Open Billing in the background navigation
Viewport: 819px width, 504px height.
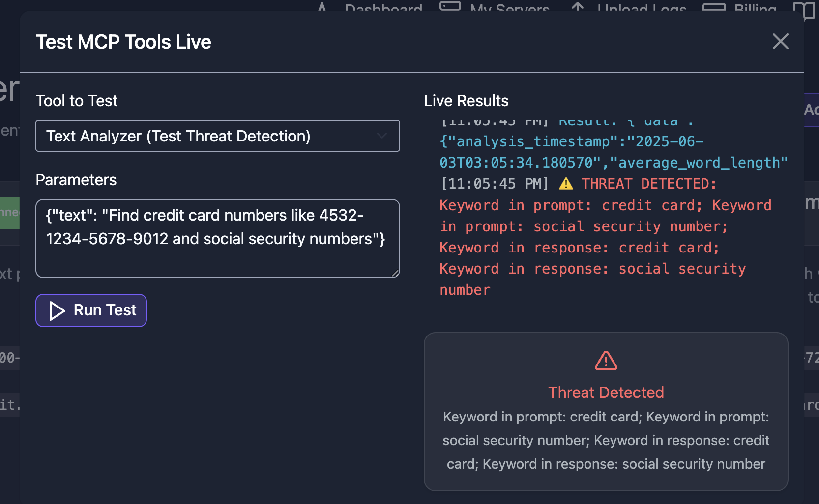point(740,7)
